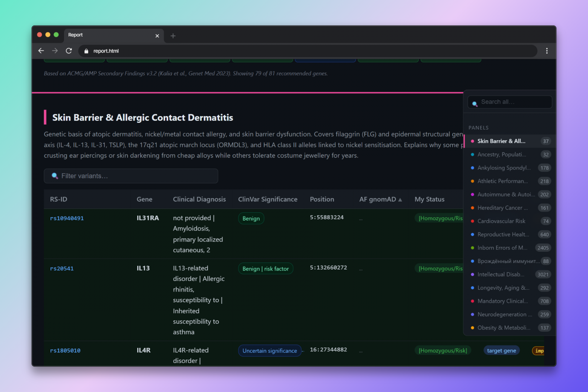Select Mandatory Clinical... panel

point(510,301)
